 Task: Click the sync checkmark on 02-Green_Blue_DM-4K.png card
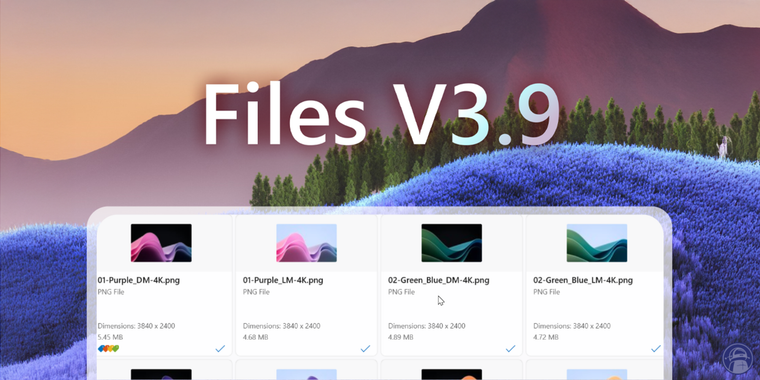(510, 348)
